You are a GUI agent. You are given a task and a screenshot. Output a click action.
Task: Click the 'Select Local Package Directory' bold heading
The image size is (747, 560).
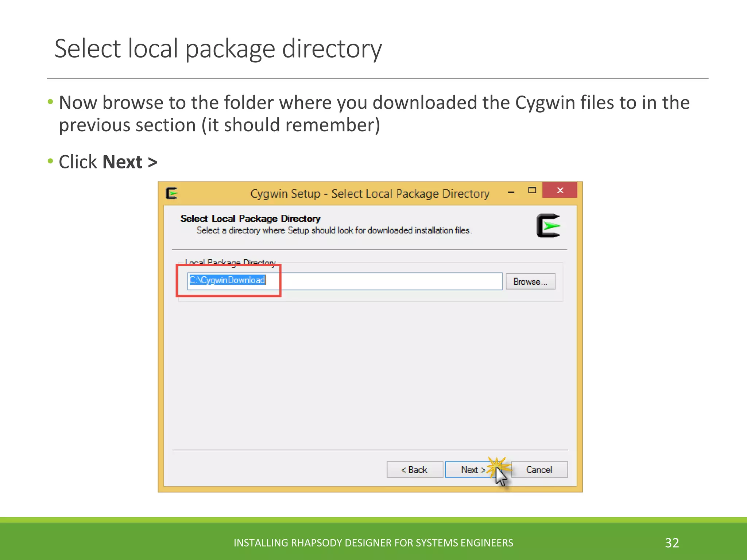tap(250, 218)
